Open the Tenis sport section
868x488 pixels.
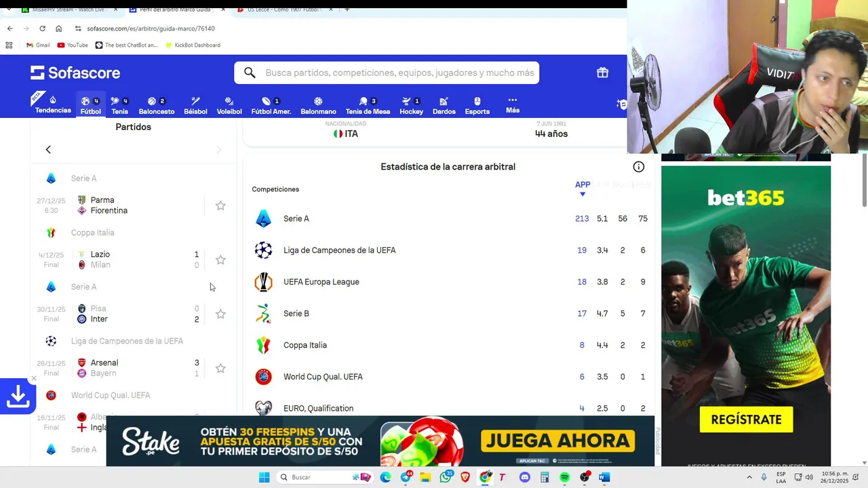(119, 105)
